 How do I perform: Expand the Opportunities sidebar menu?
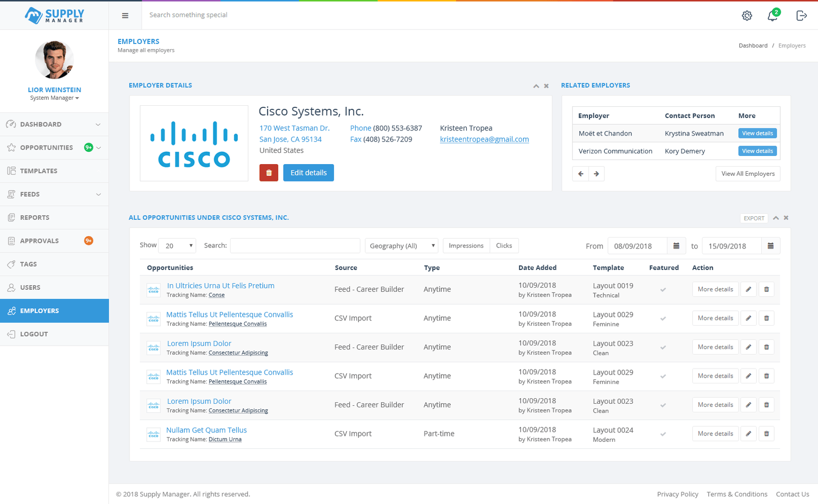tap(99, 148)
